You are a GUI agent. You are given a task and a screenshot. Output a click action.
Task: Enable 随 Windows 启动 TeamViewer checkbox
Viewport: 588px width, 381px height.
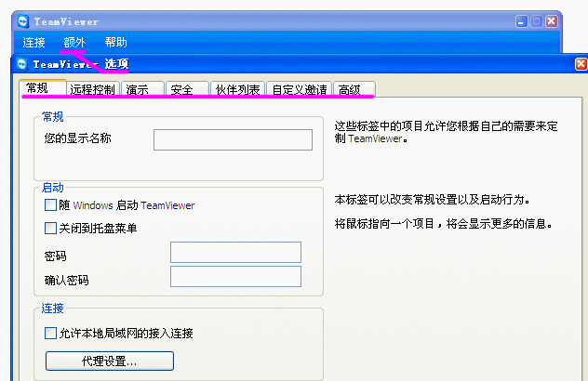point(50,205)
